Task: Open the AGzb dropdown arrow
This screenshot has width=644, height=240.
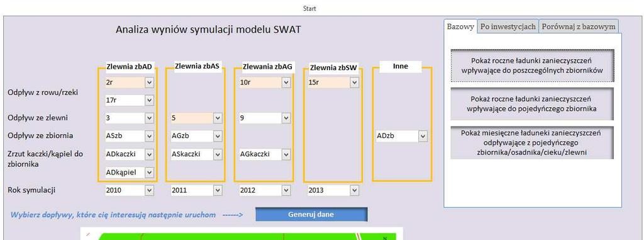Action: (218, 136)
